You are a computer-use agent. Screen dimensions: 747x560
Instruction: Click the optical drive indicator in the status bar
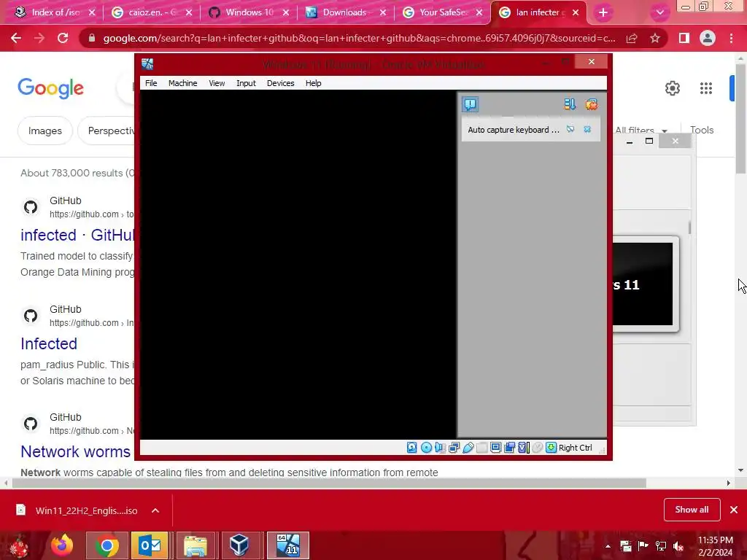pos(426,448)
